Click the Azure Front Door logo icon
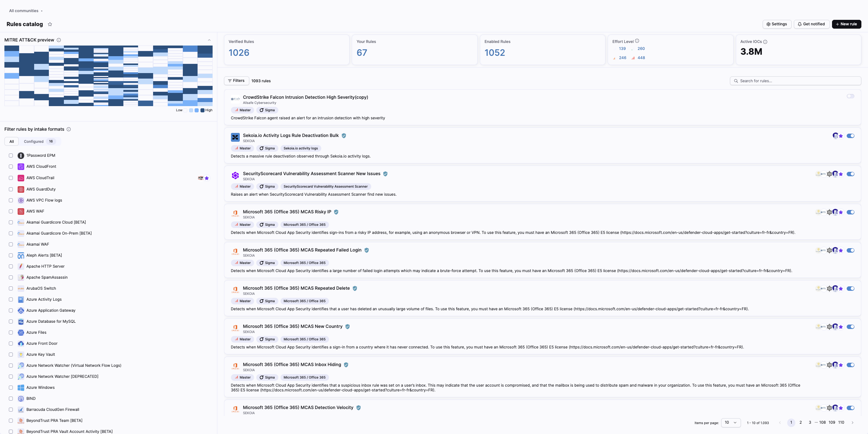Image resolution: width=868 pixels, height=434 pixels. coord(21,344)
